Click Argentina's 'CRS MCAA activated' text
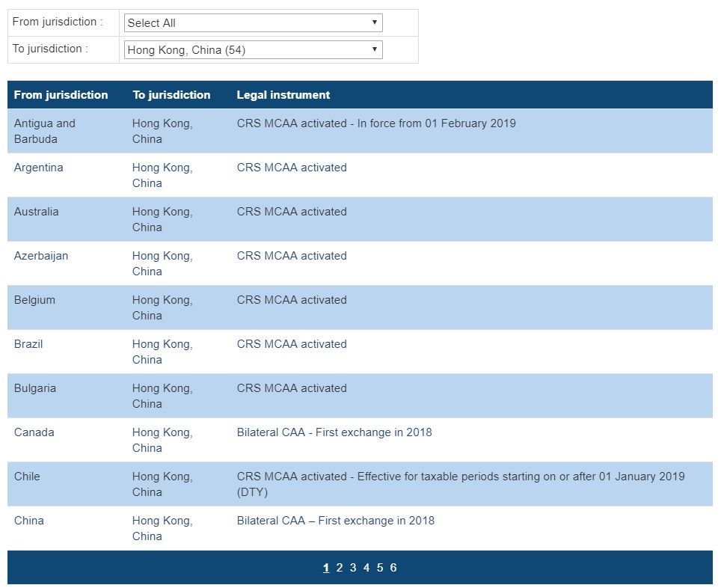Image resolution: width=724 pixels, height=588 pixels. (292, 168)
